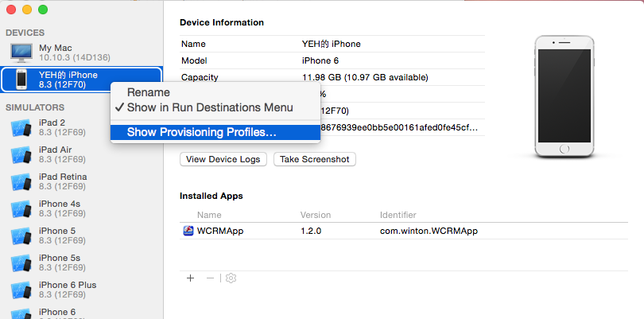Click the WCRMApp name text in the apps table
This screenshot has height=319, width=644.
[x=220, y=231]
